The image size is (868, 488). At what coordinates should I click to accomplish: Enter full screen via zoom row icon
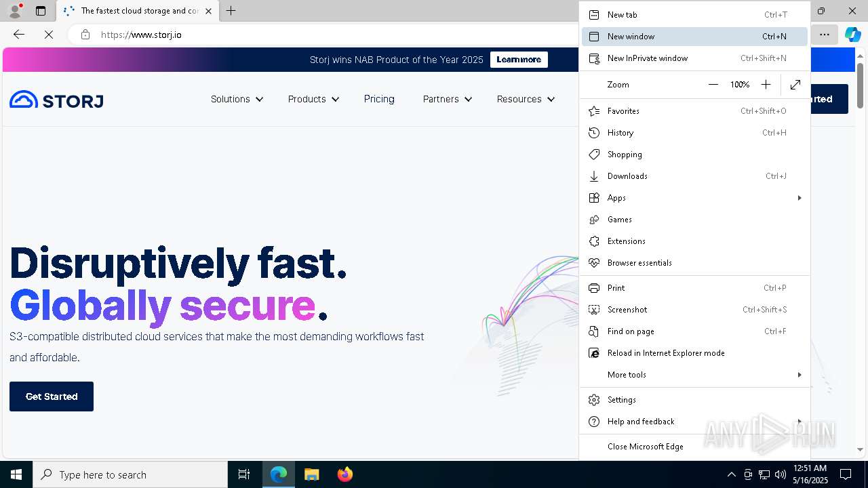coord(795,85)
